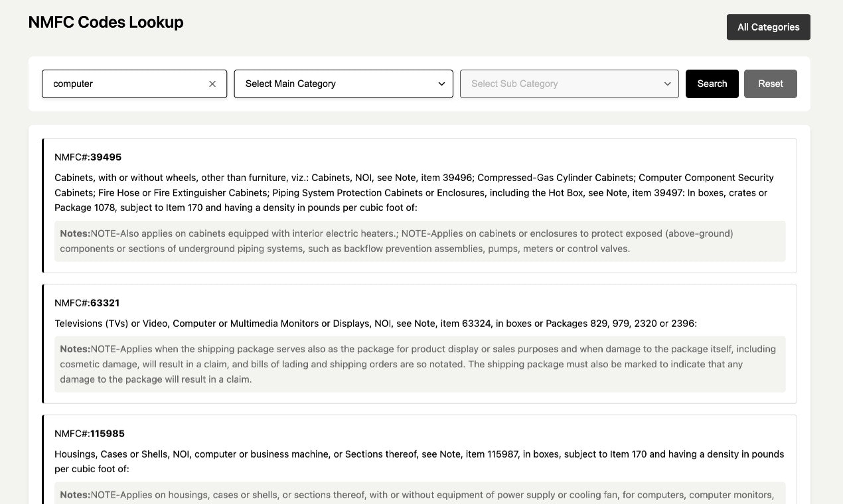The height and width of the screenshot is (504, 843).
Task: Click the Housings, Cases or Shells description
Action: [x=420, y=462]
